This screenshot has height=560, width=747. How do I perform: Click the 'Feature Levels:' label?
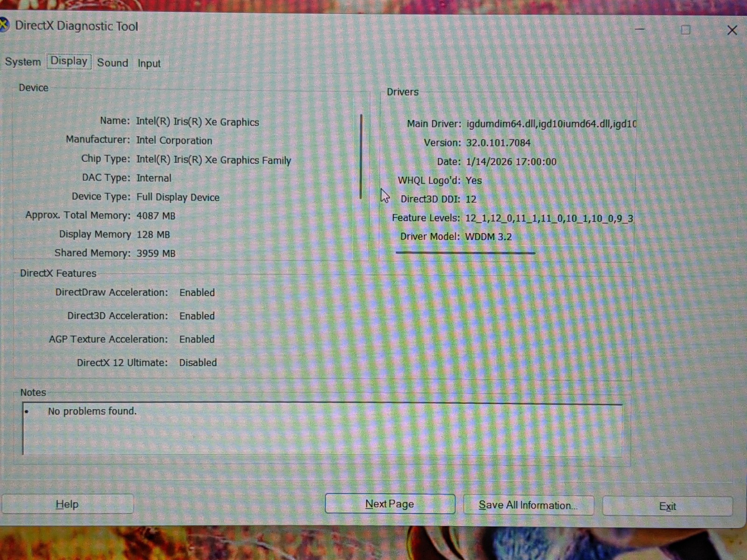pos(426,218)
